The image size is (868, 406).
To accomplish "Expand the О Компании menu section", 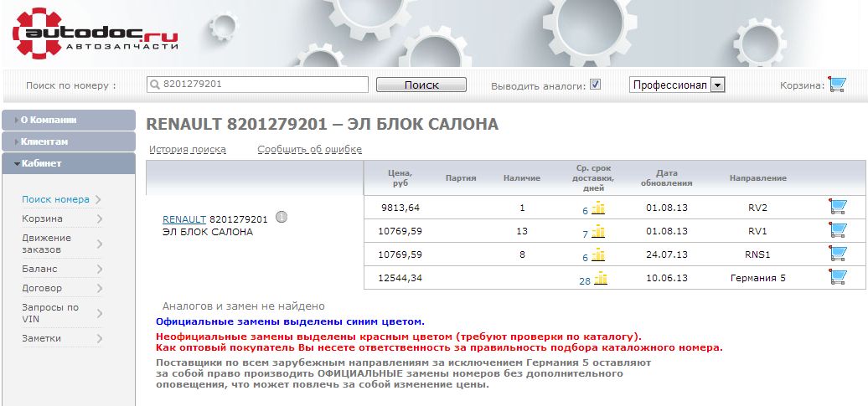I will click(x=68, y=120).
